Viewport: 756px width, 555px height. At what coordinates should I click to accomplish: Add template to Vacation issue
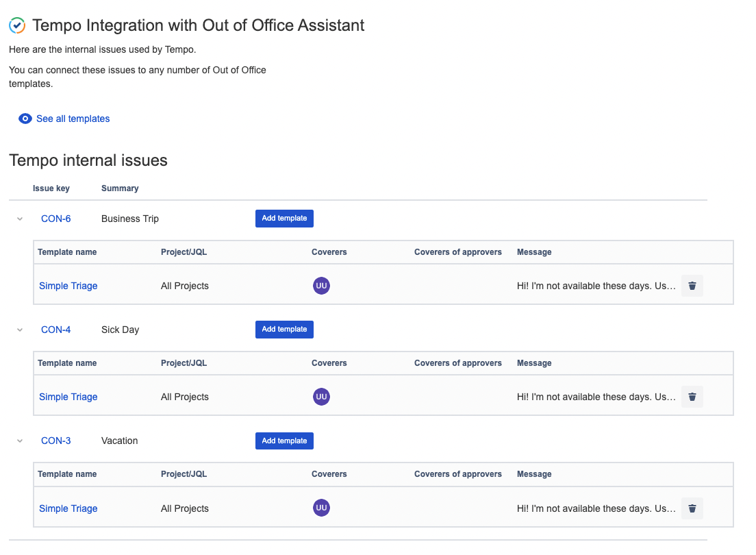pos(284,441)
